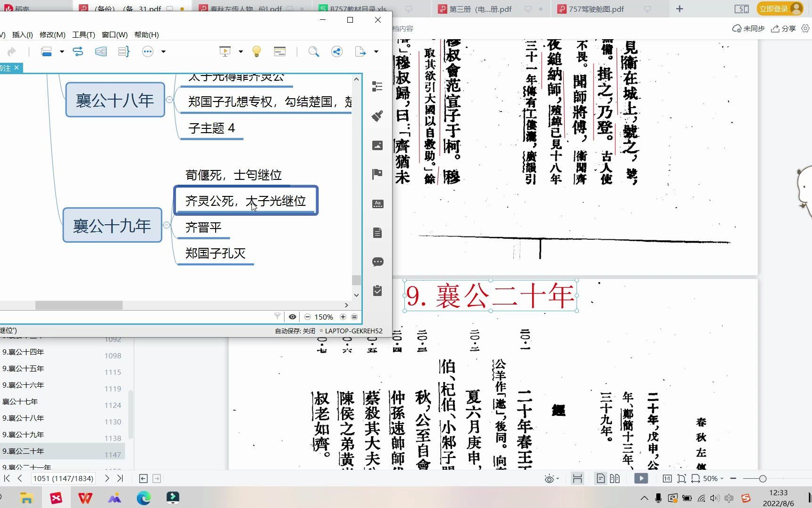Open the more insert options circle icon
This screenshot has width=812, height=508.
148,51
